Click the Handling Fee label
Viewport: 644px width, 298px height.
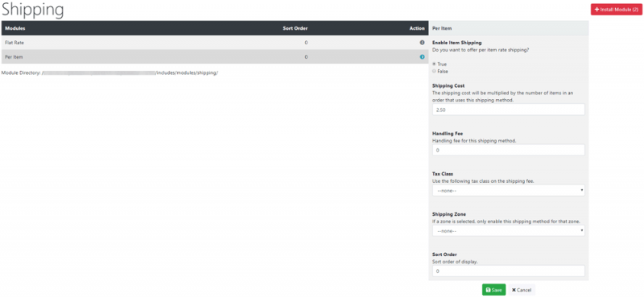pyautogui.click(x=448, y=134)
